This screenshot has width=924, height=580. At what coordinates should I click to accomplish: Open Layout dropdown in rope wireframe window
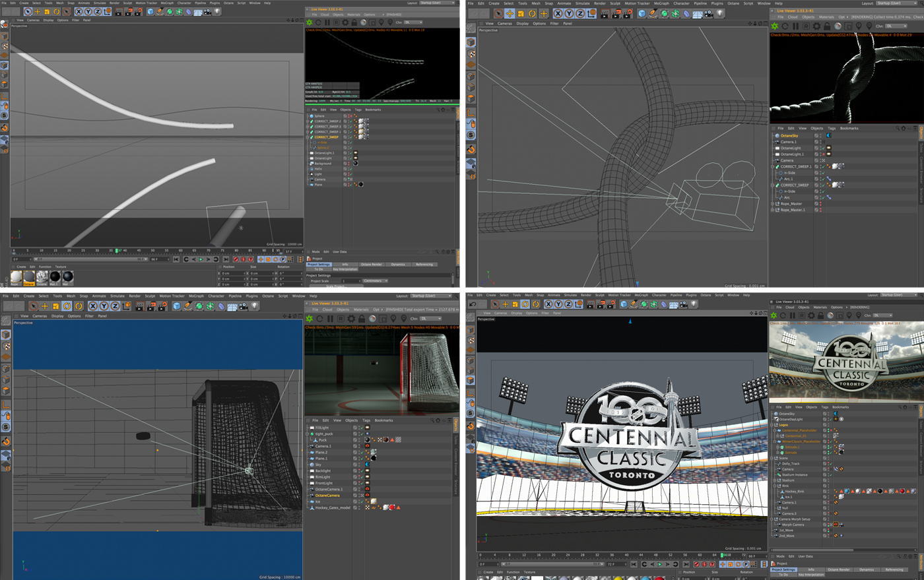pos(897,3)
